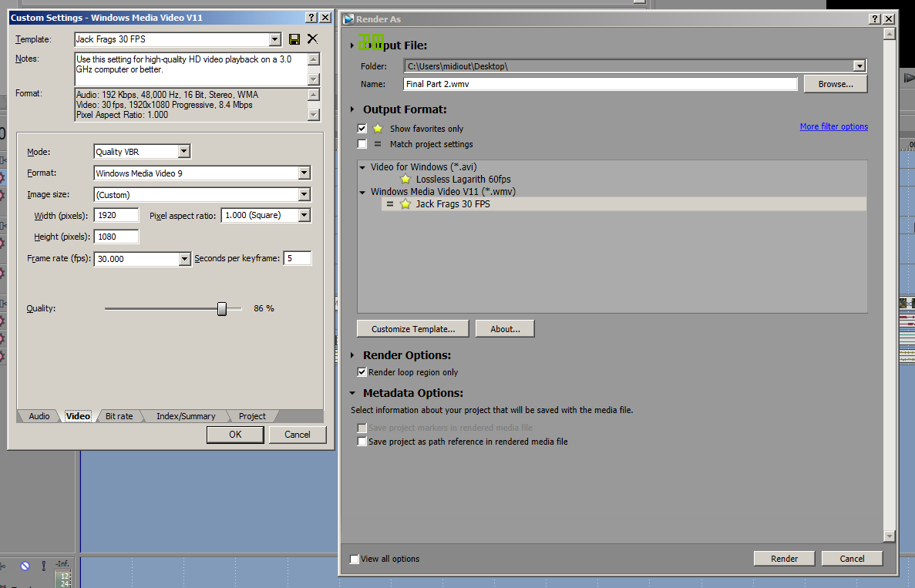Open the Mode dropdown showing Quality VBR
The width and height of the screenshot is (915, 588).
click(x=183, y=152)
